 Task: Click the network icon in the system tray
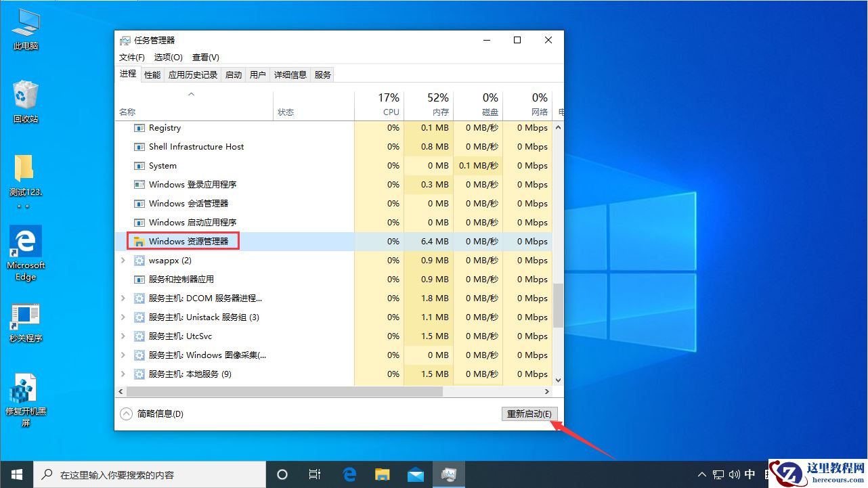[718, 474]
